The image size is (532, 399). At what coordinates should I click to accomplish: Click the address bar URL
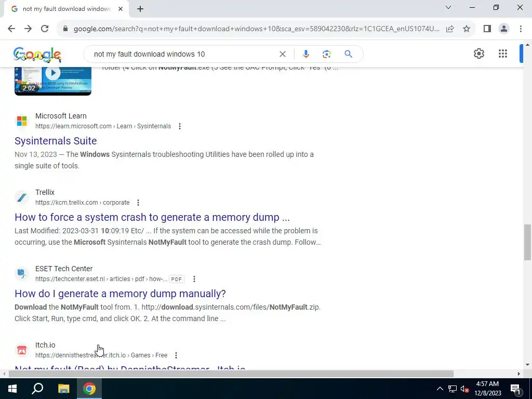(256, 29)
